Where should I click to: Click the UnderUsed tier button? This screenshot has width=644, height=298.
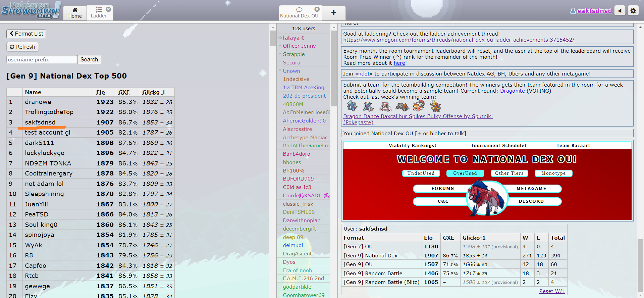click(x=421, y=173)
